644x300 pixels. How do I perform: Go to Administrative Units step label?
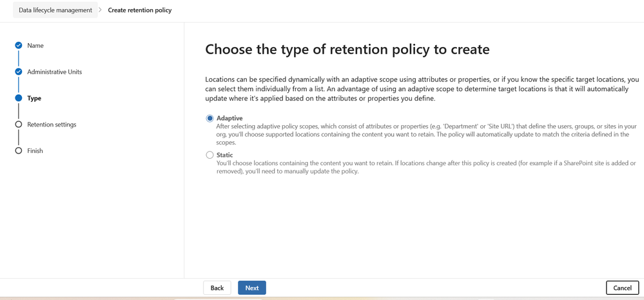[55, 72]
